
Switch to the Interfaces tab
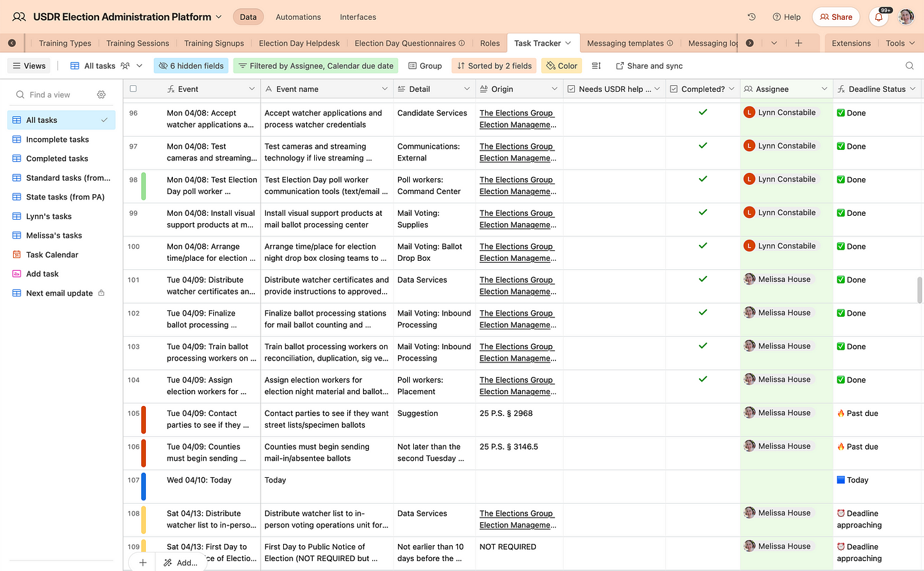[x=358, y=17]
